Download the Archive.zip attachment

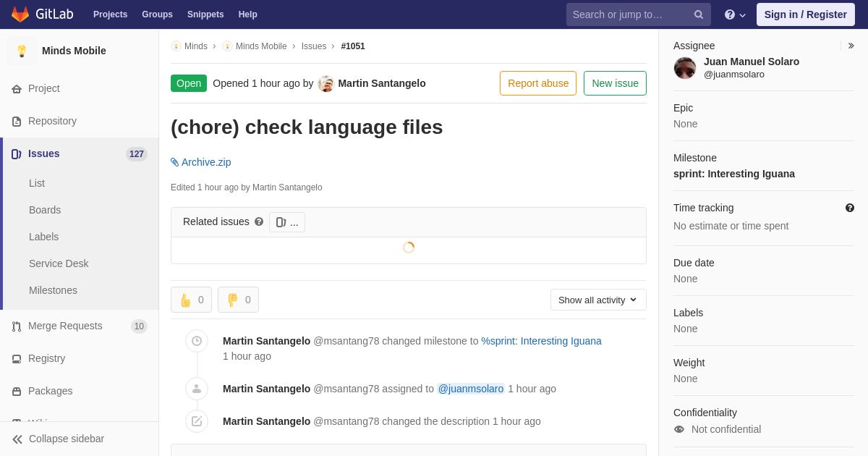(206, 162)
